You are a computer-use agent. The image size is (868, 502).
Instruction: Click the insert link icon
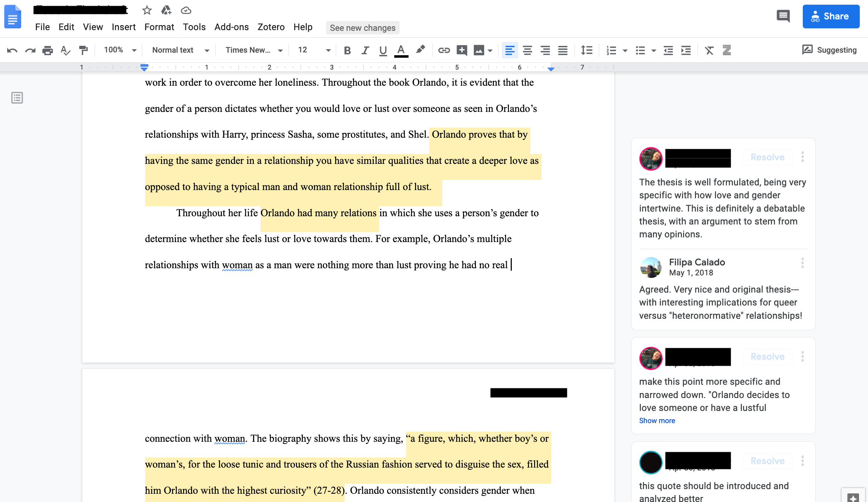point(444,50)
